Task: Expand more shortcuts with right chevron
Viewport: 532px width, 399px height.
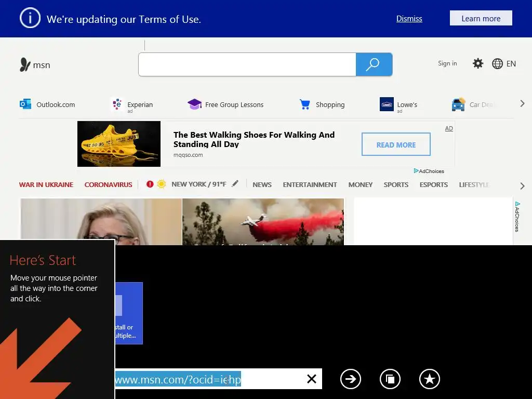Action: coord(522,104)
